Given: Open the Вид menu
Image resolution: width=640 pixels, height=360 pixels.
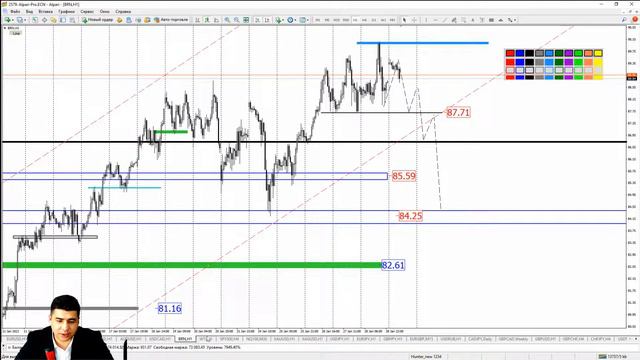Looking at the screenshot, I should point(29,11).
